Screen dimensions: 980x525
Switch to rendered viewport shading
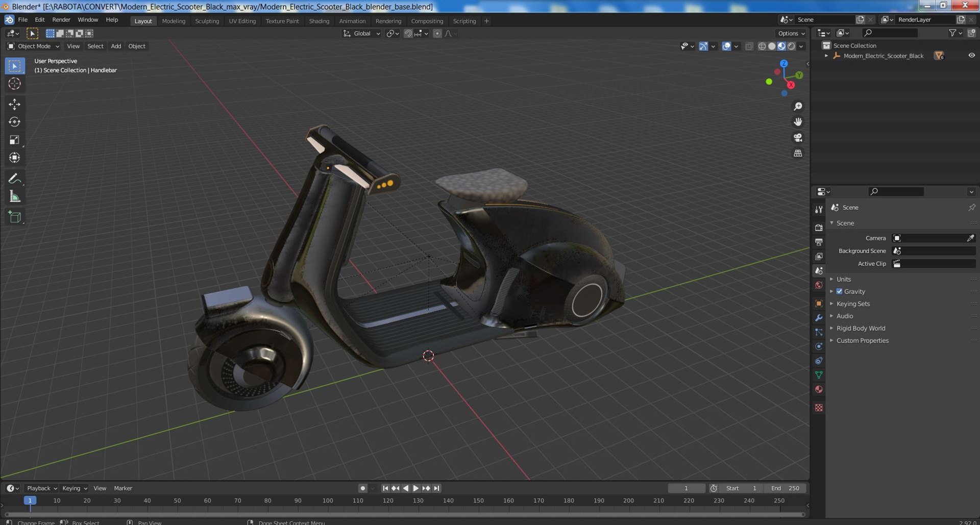point(791,46)
